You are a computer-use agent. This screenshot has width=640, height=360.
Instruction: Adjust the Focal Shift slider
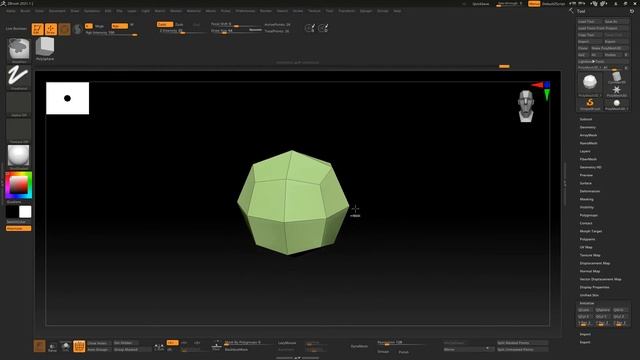coord(236,24)
